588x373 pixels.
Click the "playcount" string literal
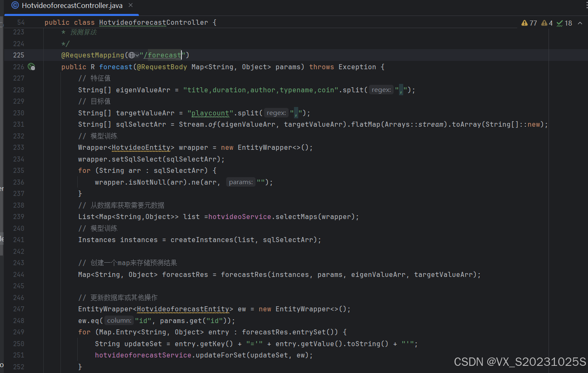210,113
